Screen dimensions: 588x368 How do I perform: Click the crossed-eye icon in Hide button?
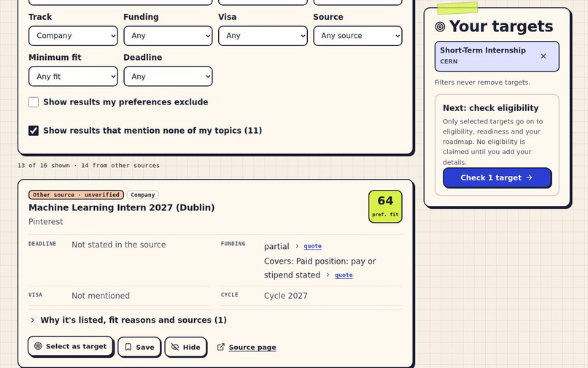(175, 347)
